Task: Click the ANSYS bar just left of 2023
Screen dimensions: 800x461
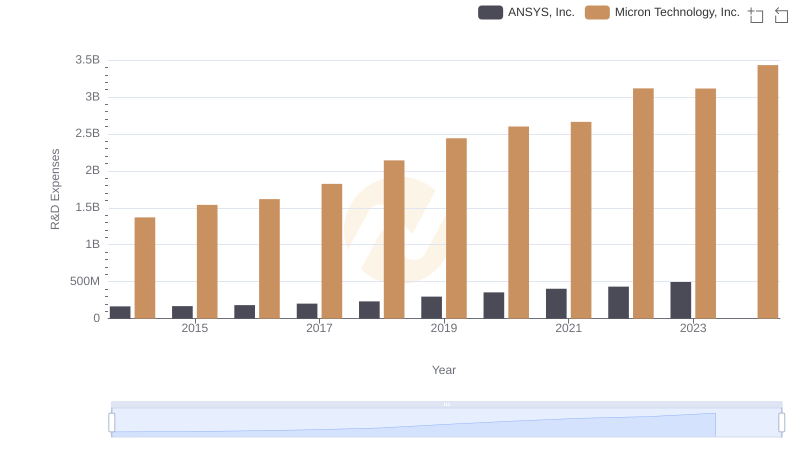Action: click(x=681, y=300)
